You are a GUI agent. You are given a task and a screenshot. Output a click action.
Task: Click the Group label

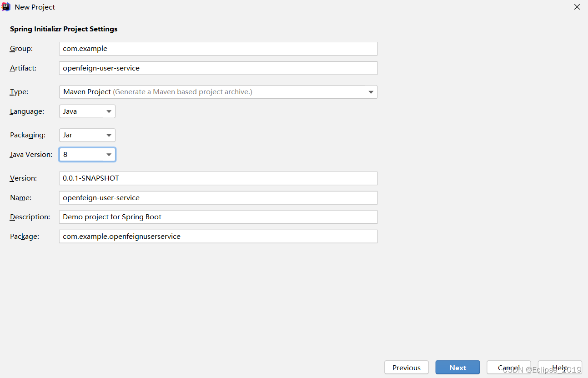pyautogui.click(x=21, y=49)
